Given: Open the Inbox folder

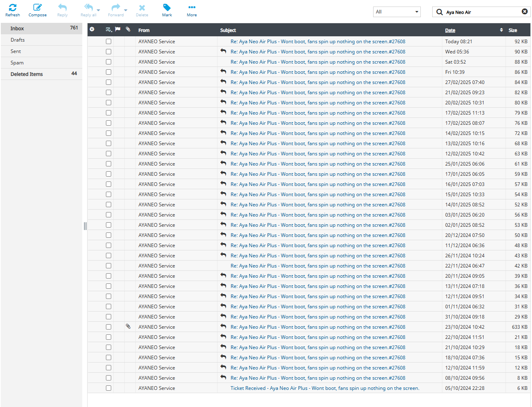Looking at the screenshot, I should 42,28.
